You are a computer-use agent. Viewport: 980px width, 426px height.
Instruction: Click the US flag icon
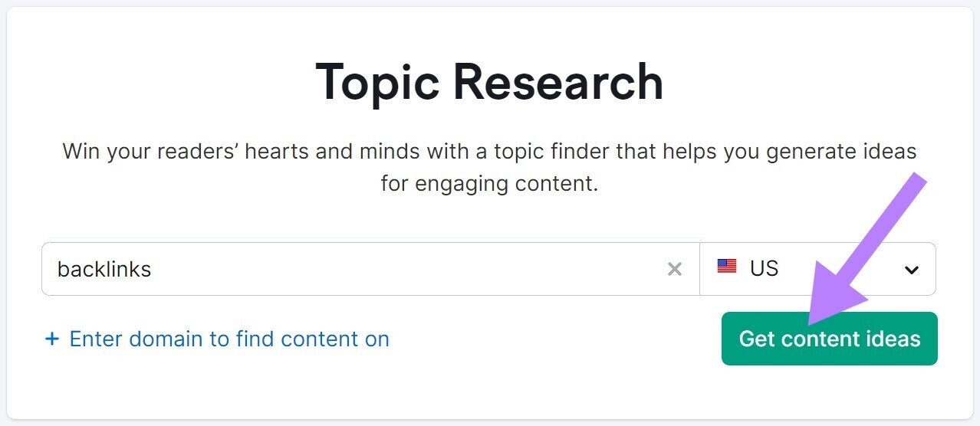(x=727, y=267)
